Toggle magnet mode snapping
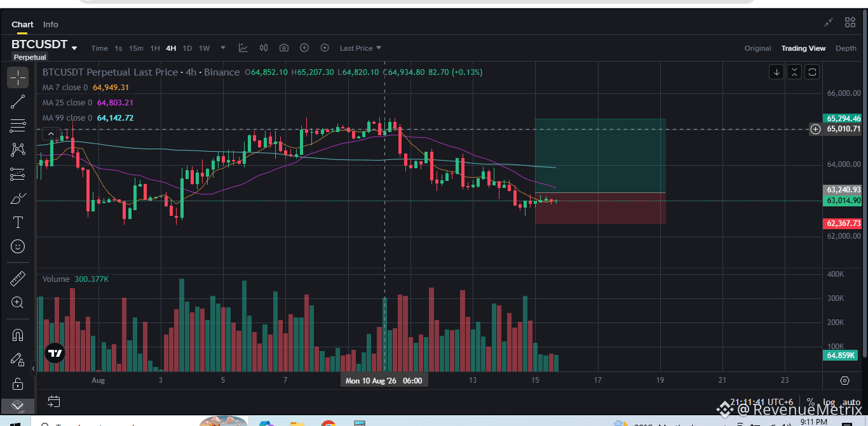 [18, 335]
